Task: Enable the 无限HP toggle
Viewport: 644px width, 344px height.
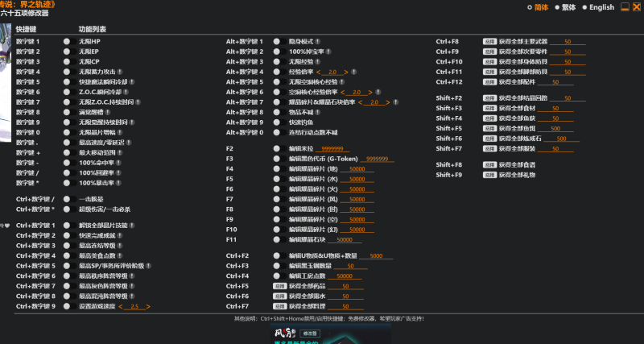Action: pyautogui.click(x=70, y=42)
